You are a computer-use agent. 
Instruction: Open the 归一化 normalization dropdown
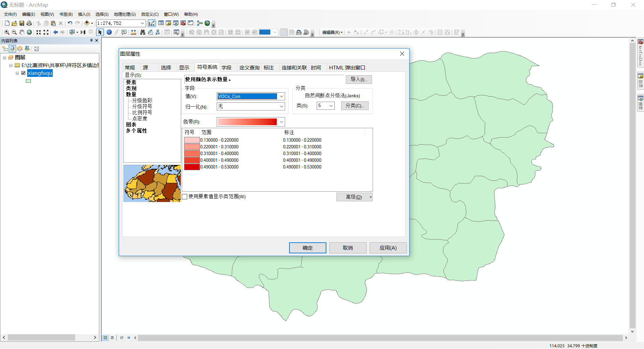point(281,106)
